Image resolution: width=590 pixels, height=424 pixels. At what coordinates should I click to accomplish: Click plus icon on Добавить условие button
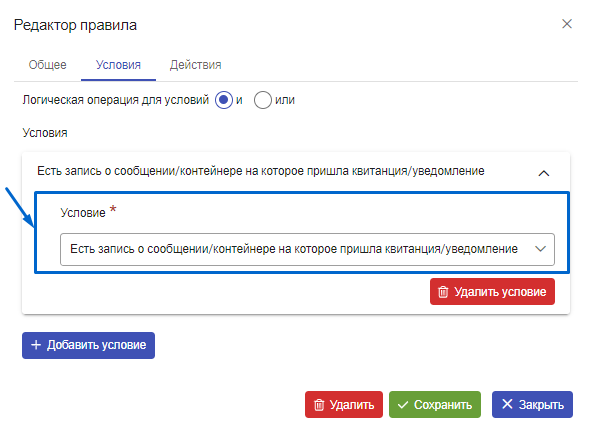[36, 345]
